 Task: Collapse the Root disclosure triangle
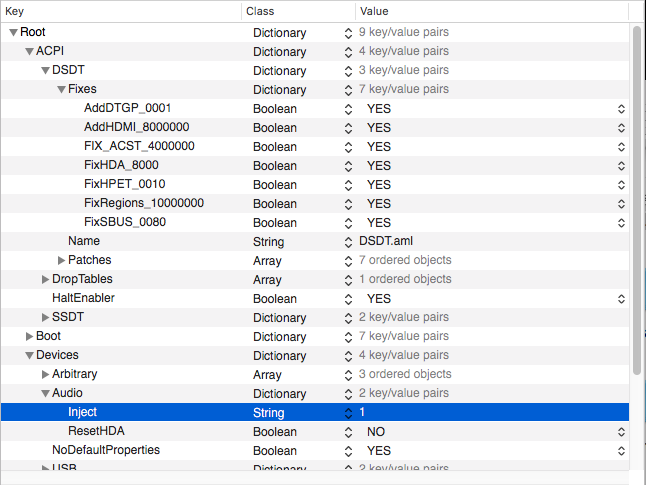point(14,32)
